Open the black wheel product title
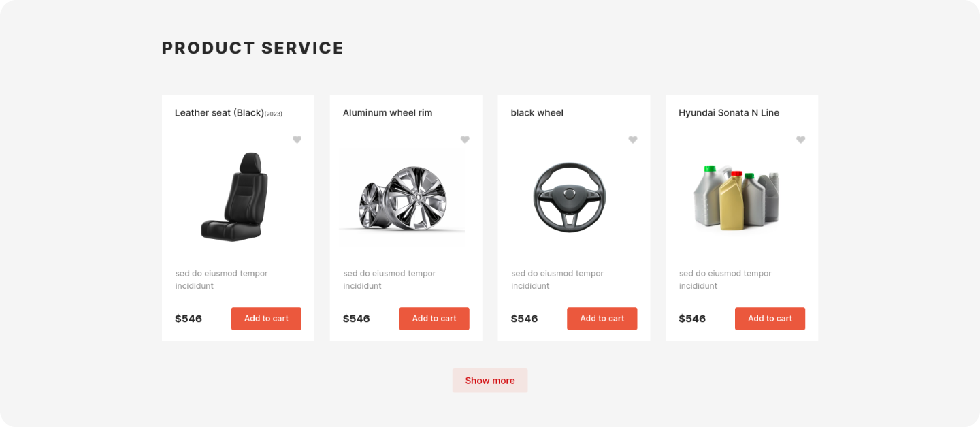The width and height of the screenshot is (980, 427). [x=537, y=113]
